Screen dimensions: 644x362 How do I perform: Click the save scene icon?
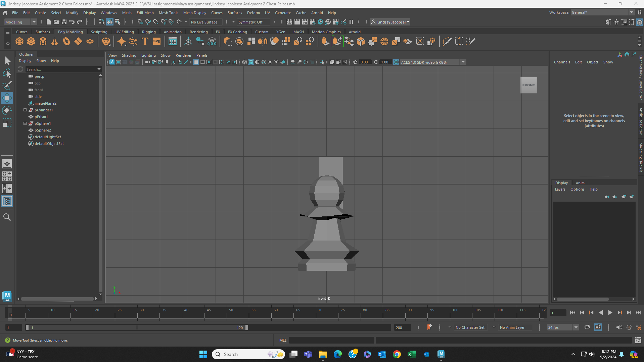(x=64, y=22)
